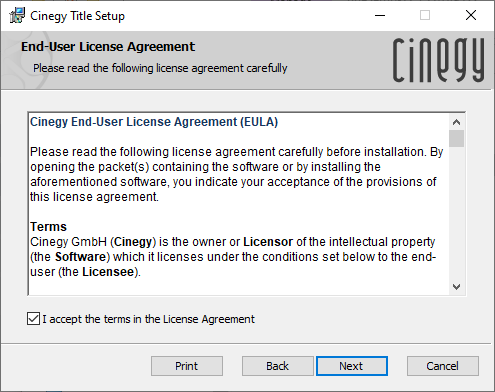Click the installer icon in the title bar
This screenshot has width=495, height=392.
click(x=17, y=15)
